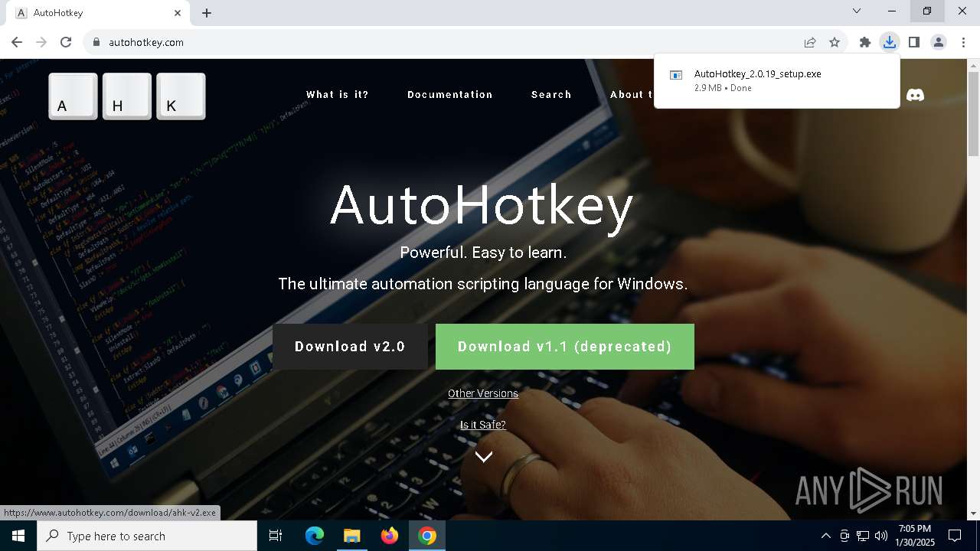
Task: Open the tab search dropdown arrow
Action: tap(857, 11)
